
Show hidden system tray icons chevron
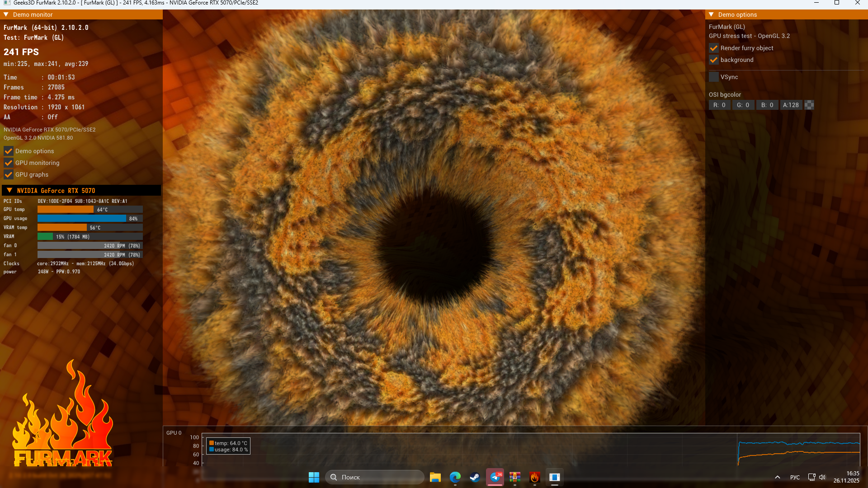[x=778, y=477]
